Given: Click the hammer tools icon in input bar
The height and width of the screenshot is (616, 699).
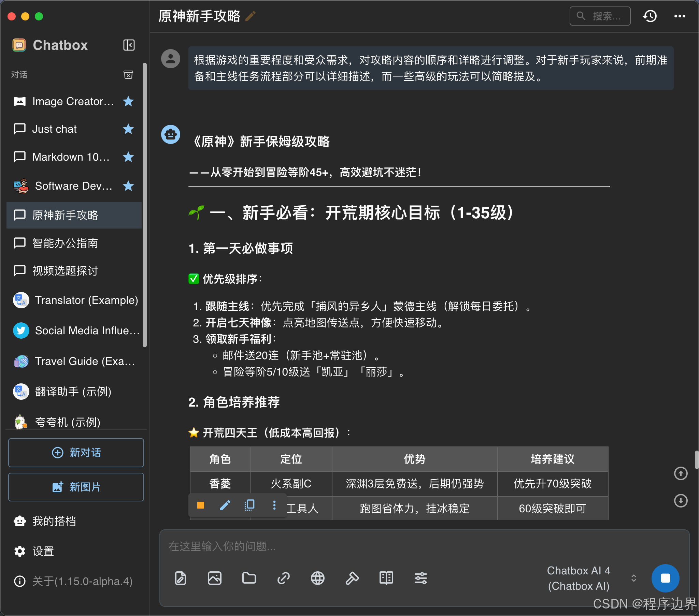Looking at the screenshot, I should [x=352, y=578].
